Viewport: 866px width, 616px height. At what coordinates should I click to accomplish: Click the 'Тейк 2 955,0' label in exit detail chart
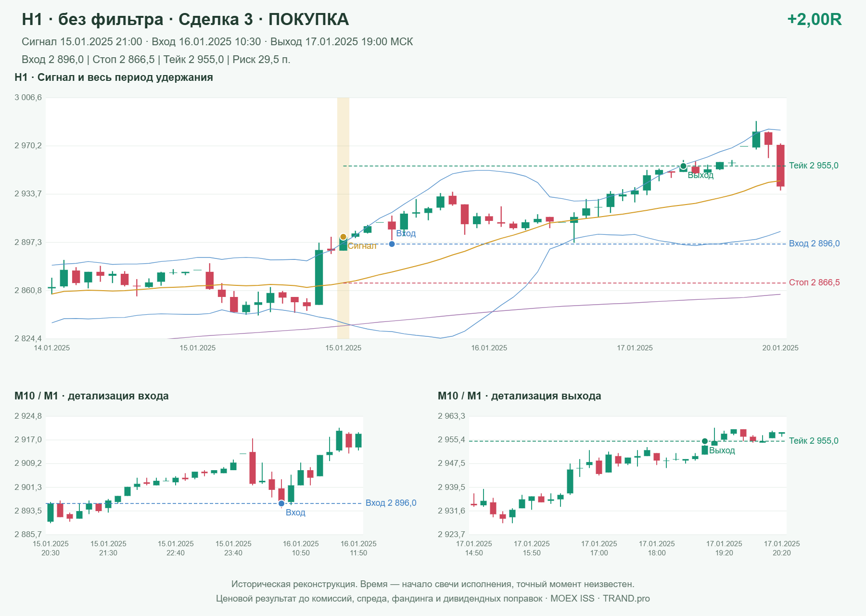pyautogui.click(x=814, y=441)
